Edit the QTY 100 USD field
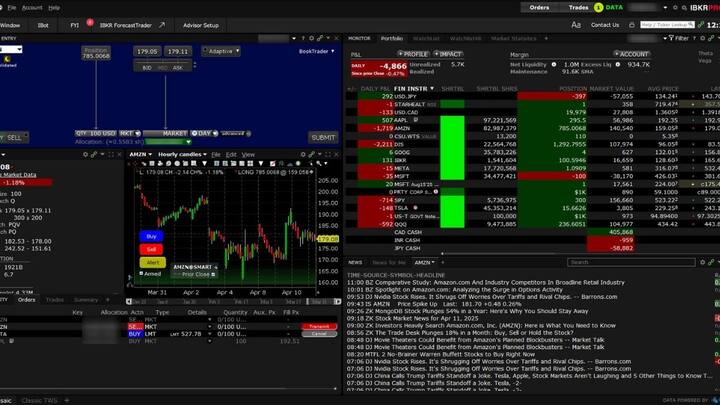The width and height of the screenshot is (720, 405). pos(96,134)
